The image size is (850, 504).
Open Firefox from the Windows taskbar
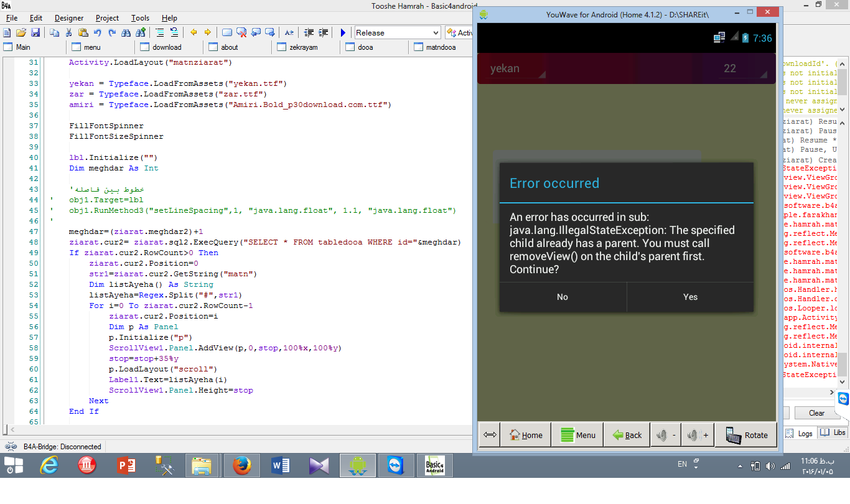tap(241, 465)
